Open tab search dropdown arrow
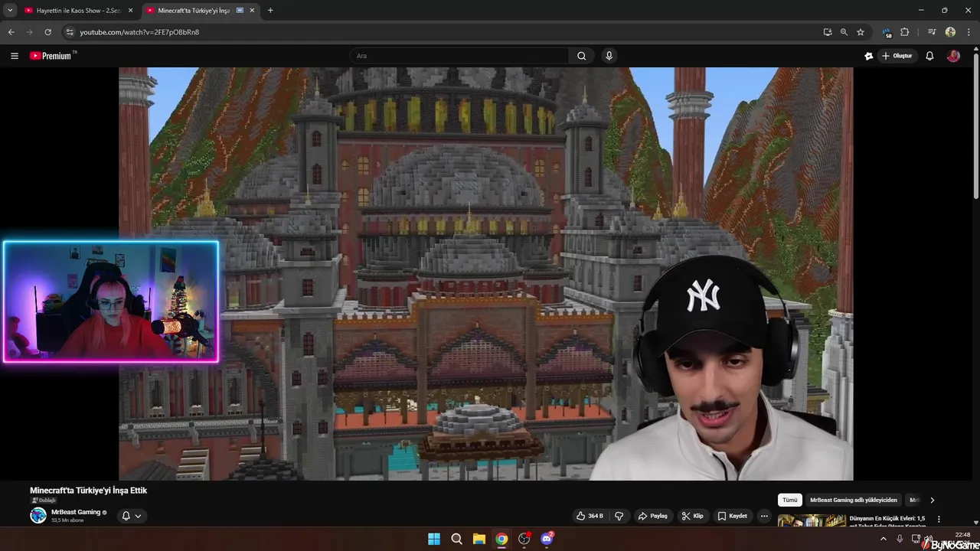Screen dimensions: 980x551 click(10, 10)
